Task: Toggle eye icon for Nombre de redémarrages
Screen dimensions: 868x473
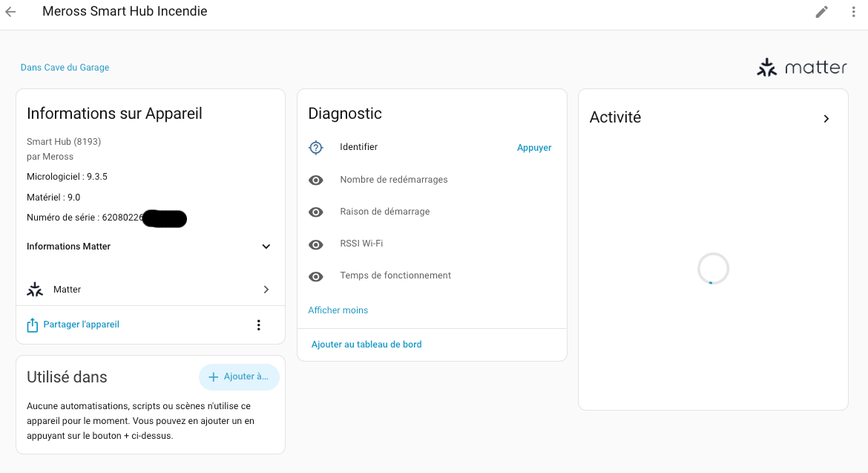Action: 315,180
